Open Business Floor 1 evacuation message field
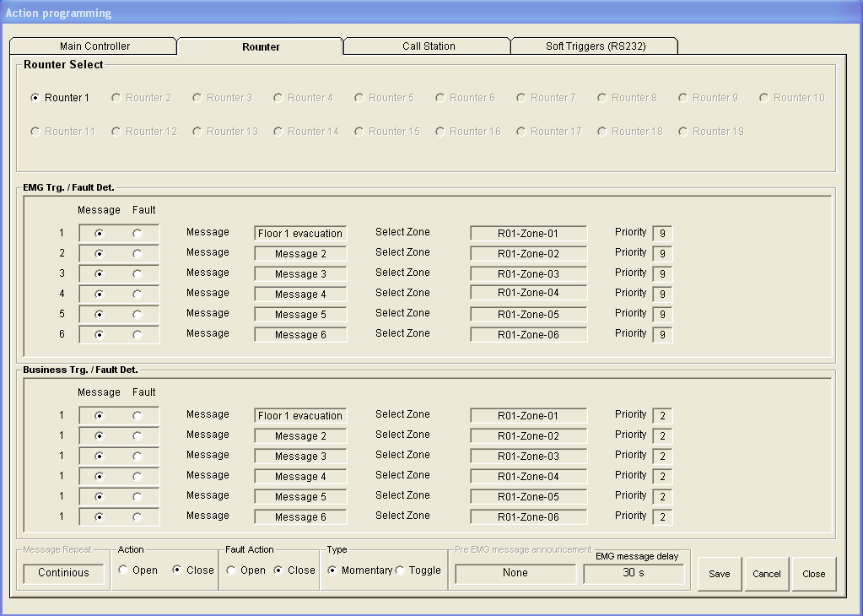 pos(300,416)
